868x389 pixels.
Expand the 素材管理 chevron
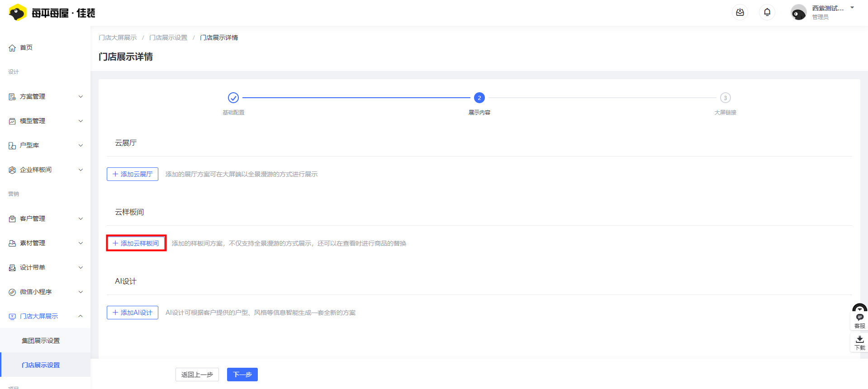[x=81, y=243]
